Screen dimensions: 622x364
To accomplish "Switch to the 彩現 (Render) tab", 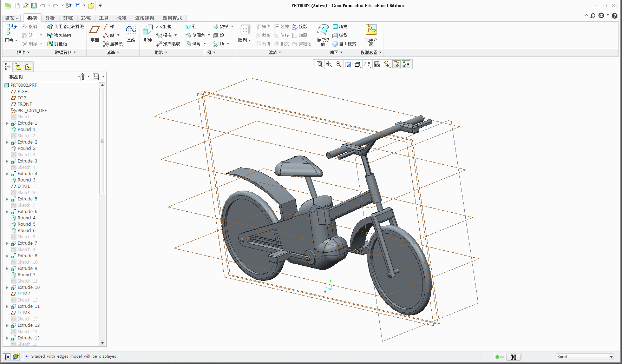I will coord(86,18).
